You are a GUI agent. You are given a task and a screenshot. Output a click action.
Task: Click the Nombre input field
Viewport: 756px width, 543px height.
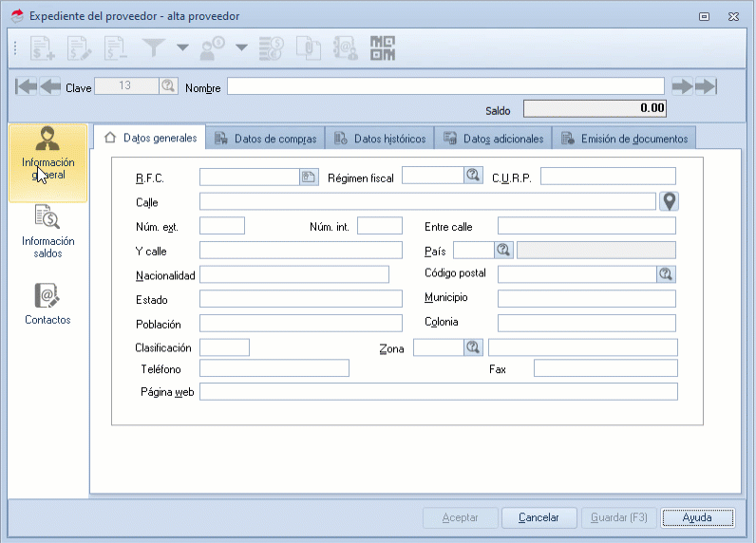pyautogui.click(x=444, y=86)
